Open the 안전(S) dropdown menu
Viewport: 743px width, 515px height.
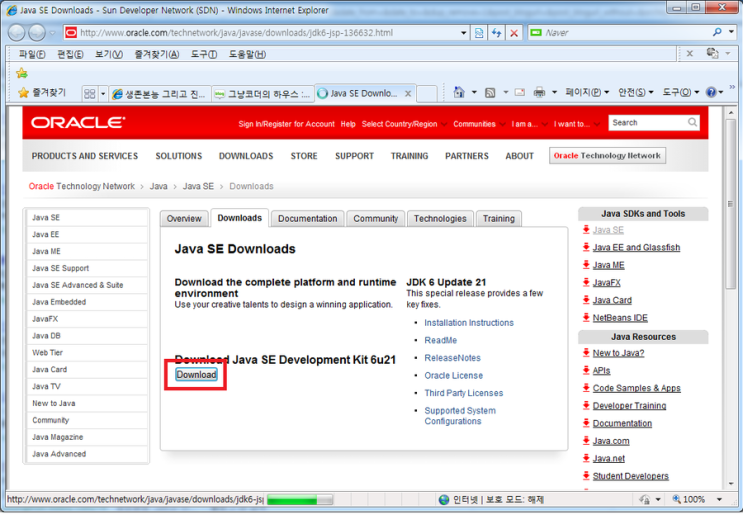(x=635, y=92)
